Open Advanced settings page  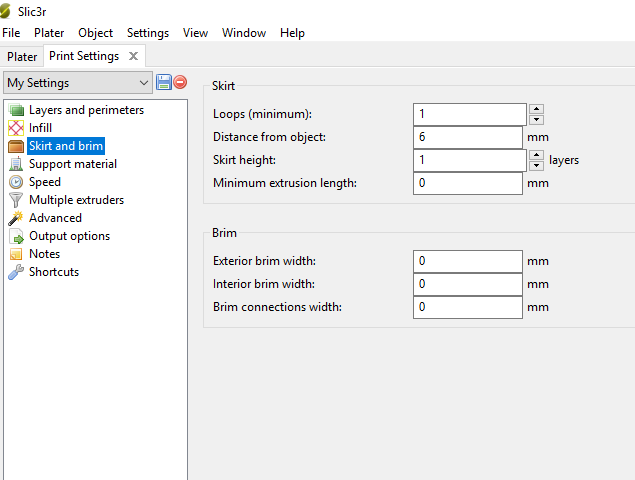click(x=55, y=218)
